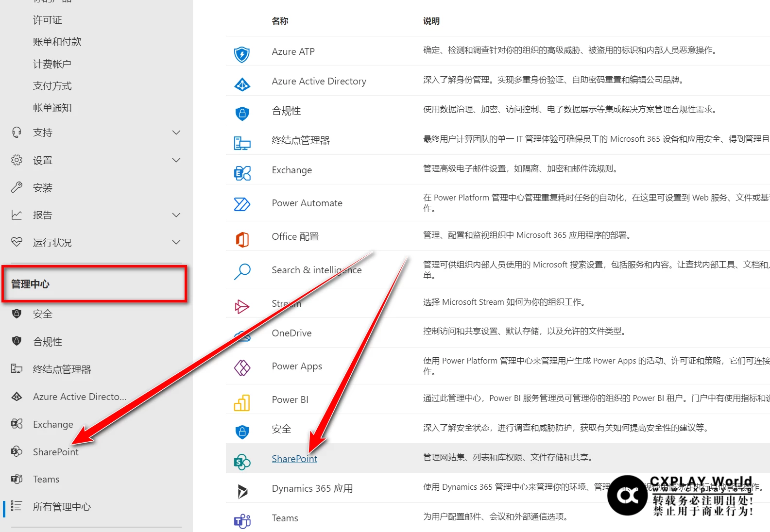Click sidebar 安全 shield icon

[x=17, y=314]
